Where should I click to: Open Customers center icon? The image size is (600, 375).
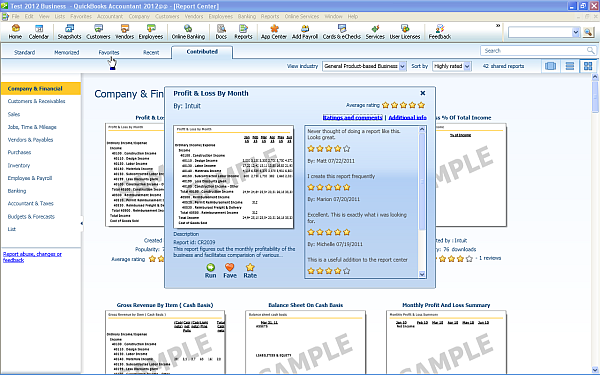[x=98, y=32]
